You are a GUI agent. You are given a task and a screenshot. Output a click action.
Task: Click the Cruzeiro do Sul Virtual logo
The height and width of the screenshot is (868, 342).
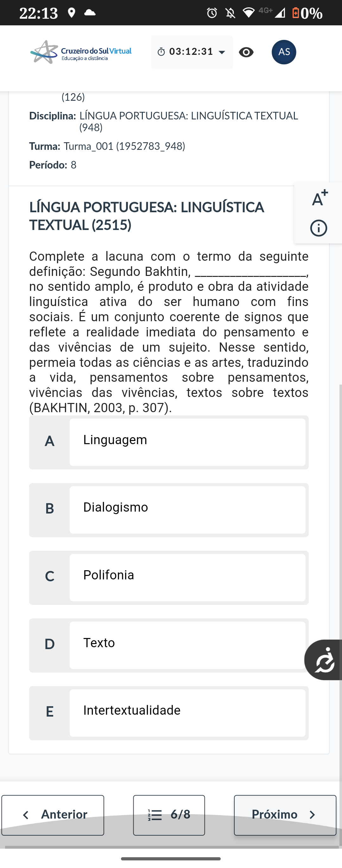[x=81, y=52]
